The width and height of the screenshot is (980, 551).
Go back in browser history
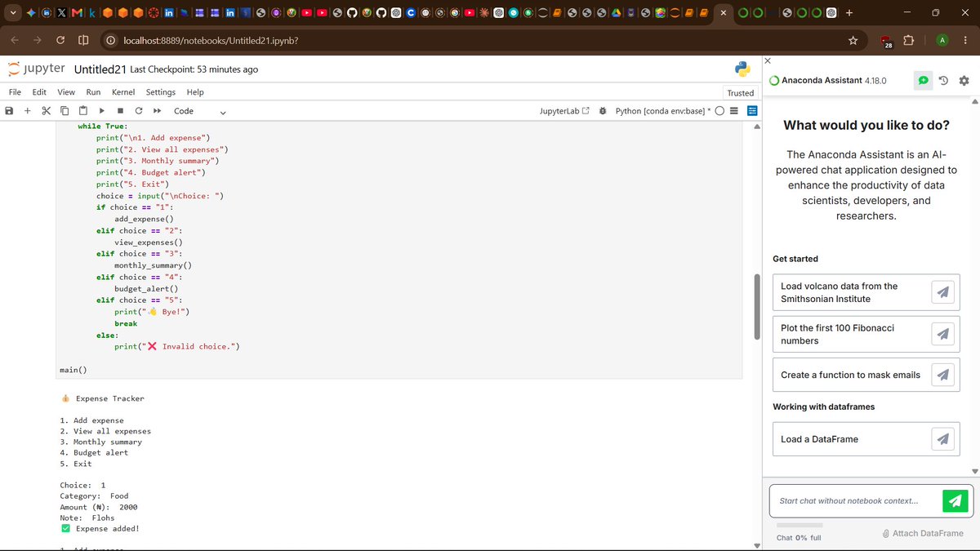coord(16,41)
